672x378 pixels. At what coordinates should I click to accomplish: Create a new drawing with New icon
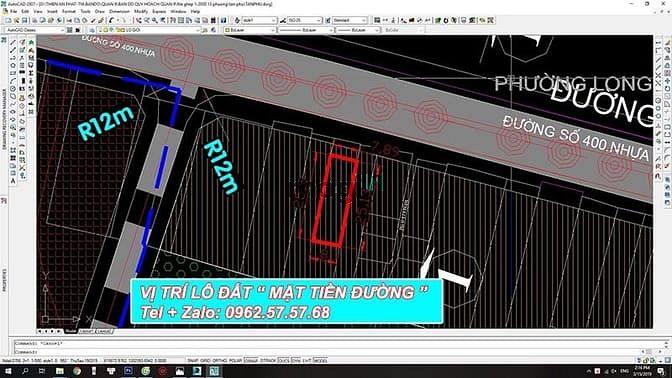pos(8,20)
